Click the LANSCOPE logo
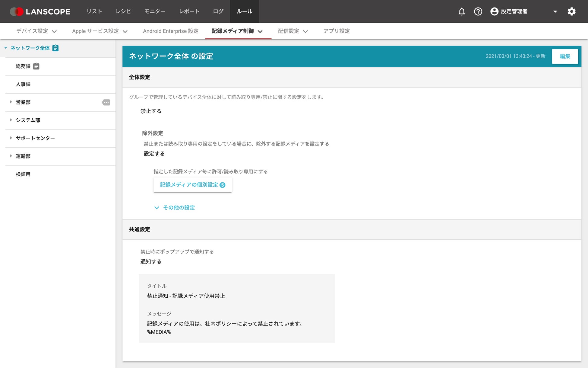 tap(40, 11)
